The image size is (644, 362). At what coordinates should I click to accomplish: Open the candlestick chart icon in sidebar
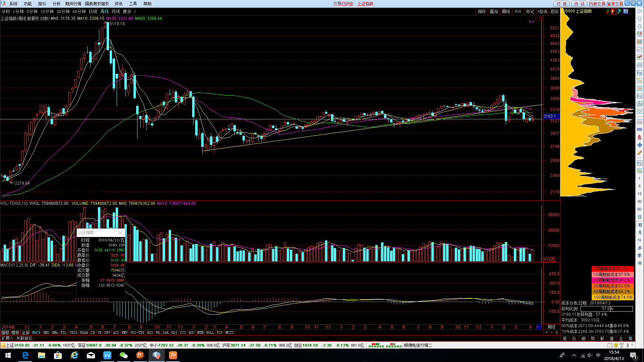639,57
